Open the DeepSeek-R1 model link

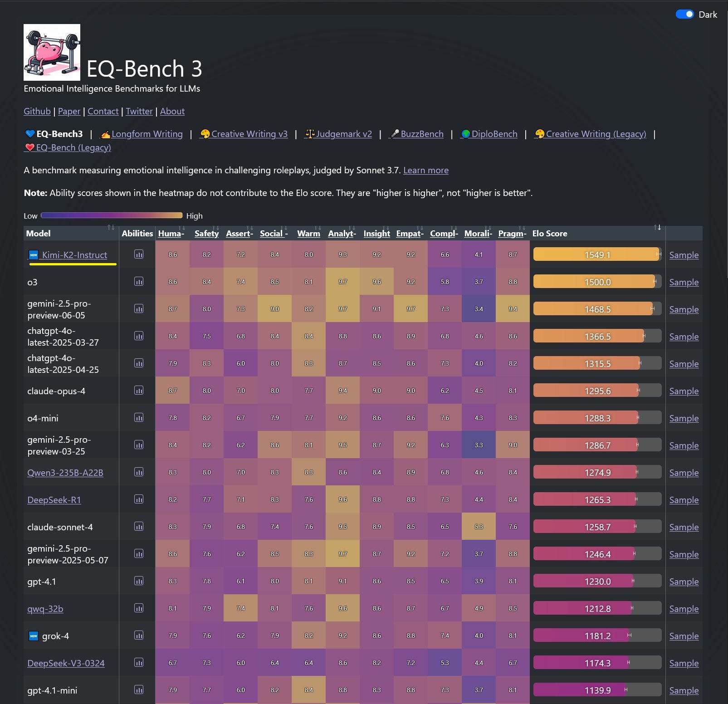[54, 500]
